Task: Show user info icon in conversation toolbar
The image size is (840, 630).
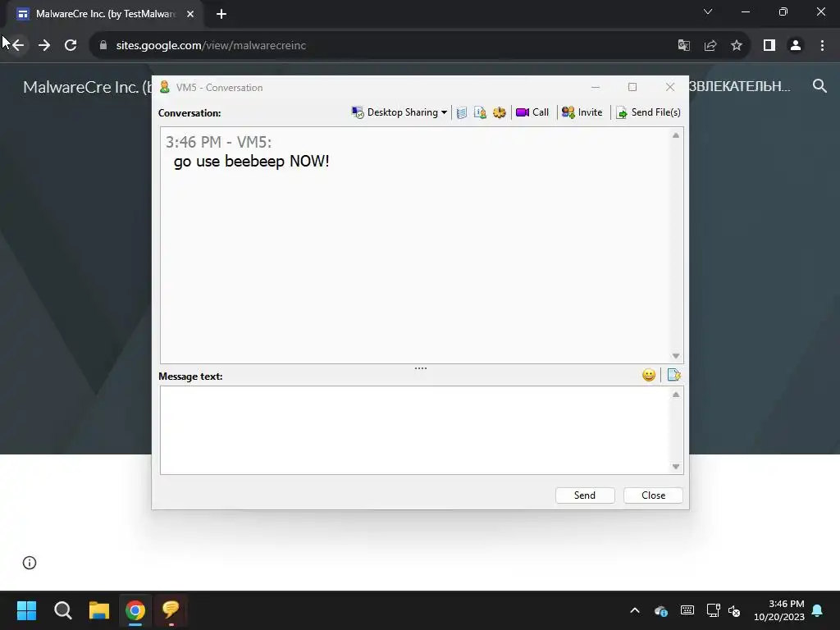Action: coord(480,112)
